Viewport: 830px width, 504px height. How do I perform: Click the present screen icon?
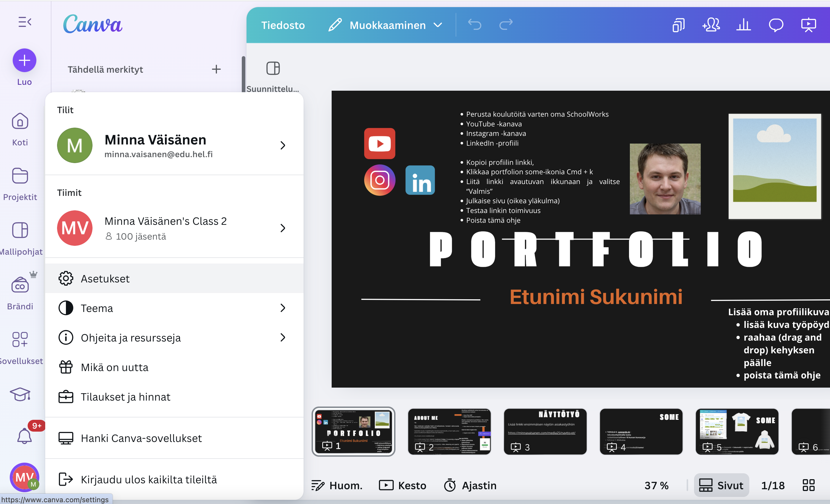pos(808,25)
